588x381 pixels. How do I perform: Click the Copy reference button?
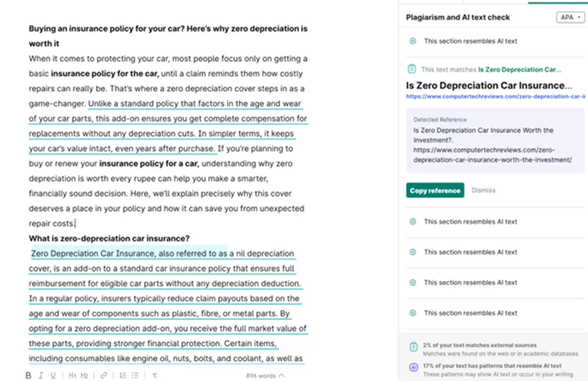(435, 190)
